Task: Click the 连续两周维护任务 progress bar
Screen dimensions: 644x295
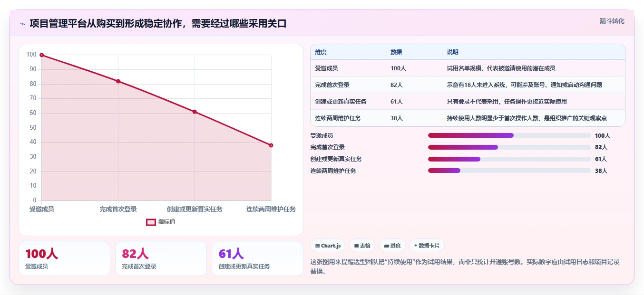Action: [x=509, y=171]
